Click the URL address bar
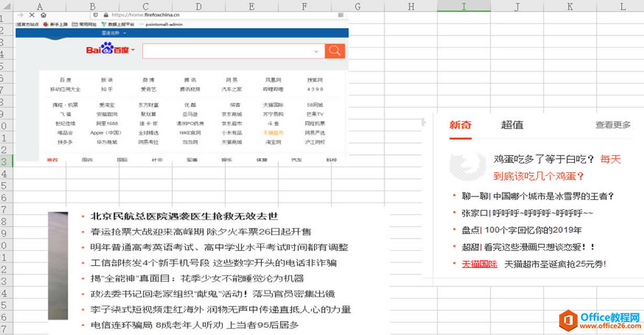This screenshot has width=644, height=335. 218,15
